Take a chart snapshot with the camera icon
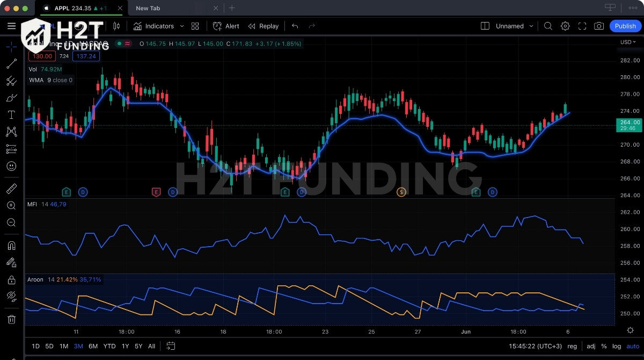Image resolution: width=644 pixels, height=360 pixels. (x=599, y=26)
